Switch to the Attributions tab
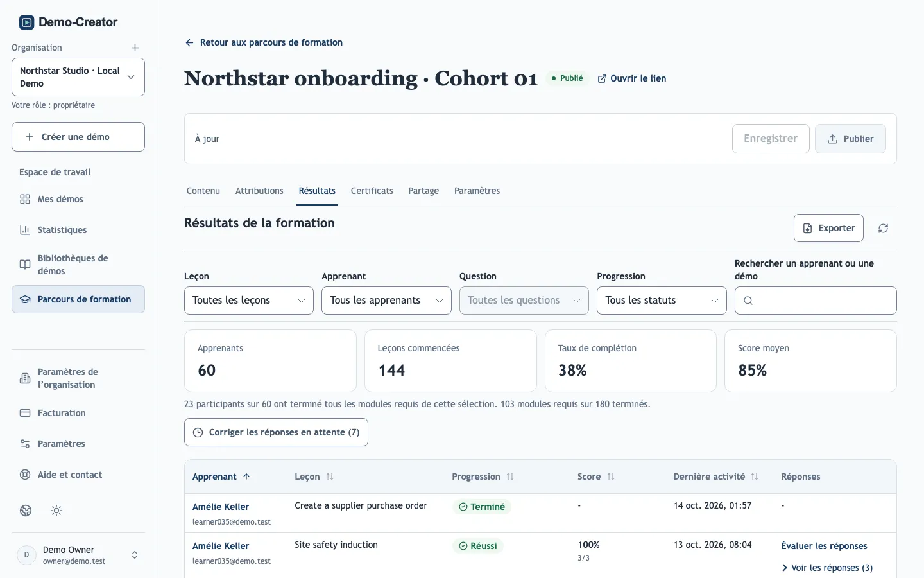The height and width of the screenshot is (578, 924). [259, 191]
